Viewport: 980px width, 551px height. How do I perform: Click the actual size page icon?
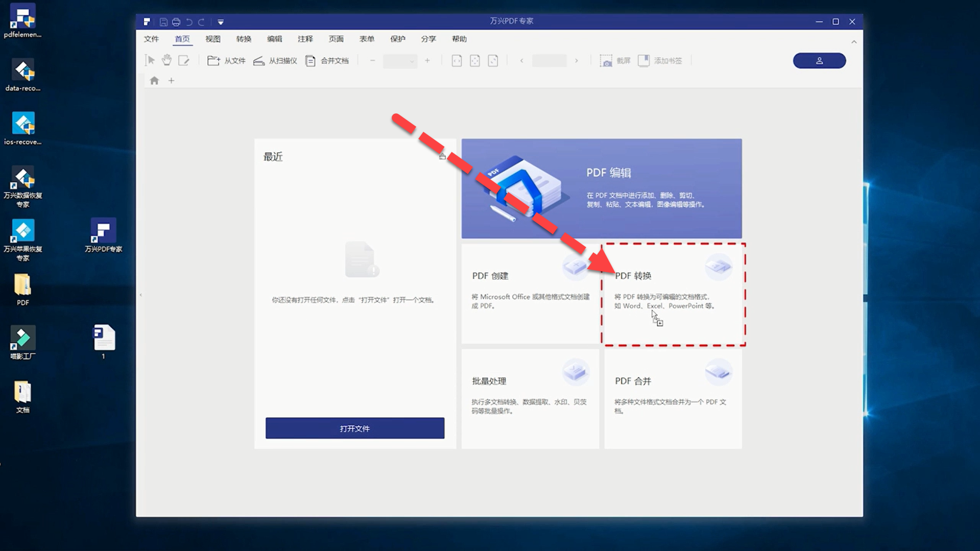click(493, 61)
